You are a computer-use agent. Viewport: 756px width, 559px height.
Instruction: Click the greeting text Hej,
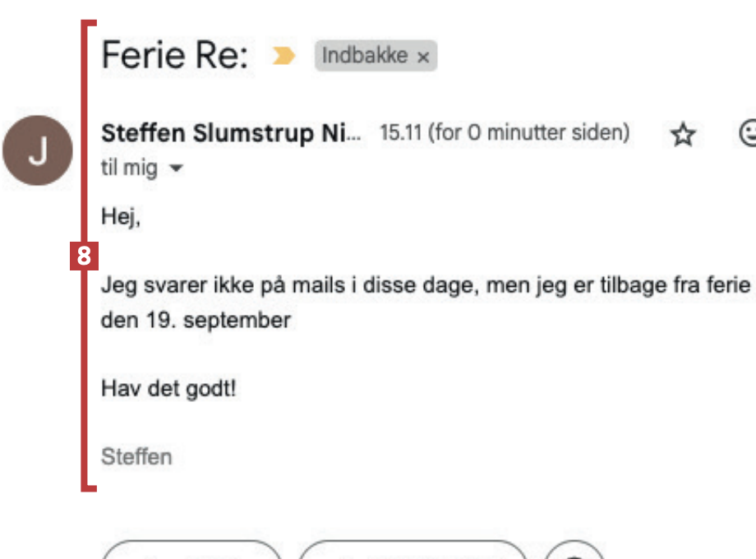121,217
